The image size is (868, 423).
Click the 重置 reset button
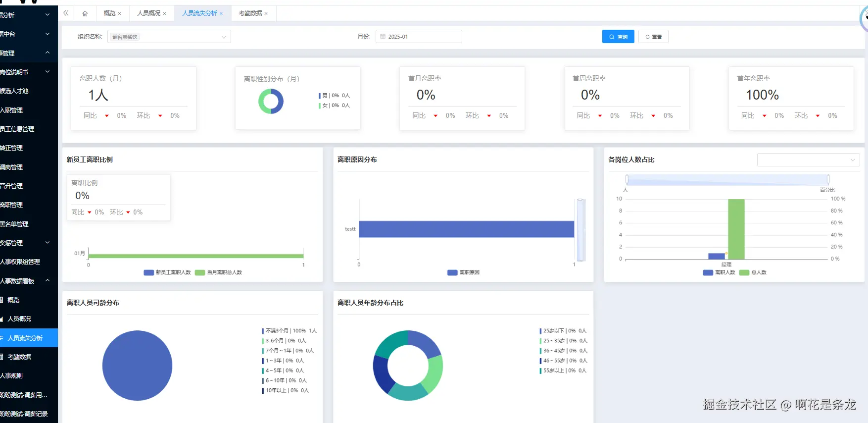(653, 37)
